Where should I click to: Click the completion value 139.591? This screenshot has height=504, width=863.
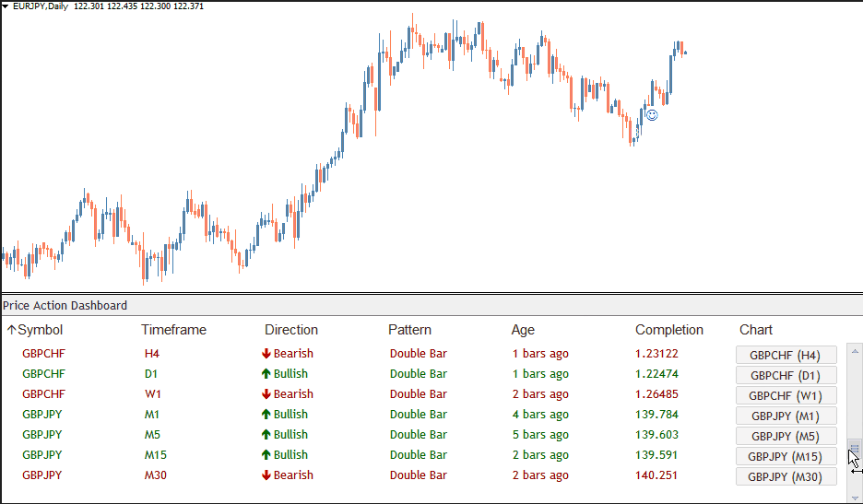click(x=656, y=455)
